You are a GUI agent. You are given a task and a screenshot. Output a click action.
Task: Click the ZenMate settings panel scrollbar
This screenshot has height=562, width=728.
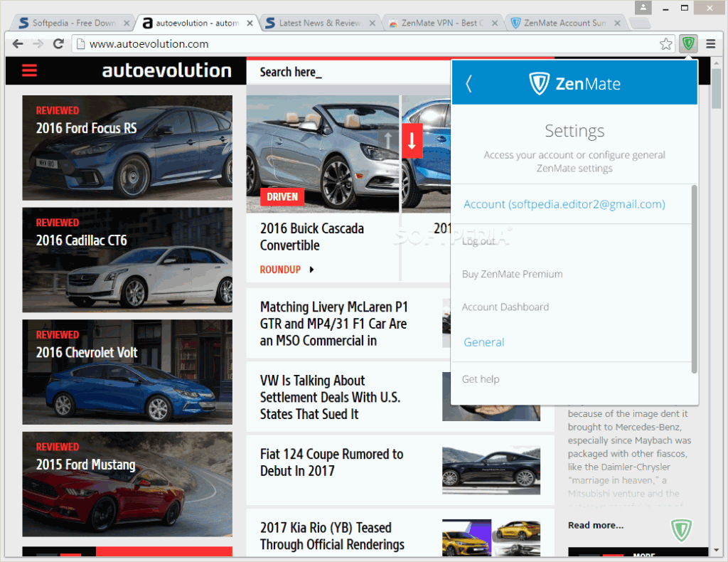coord(694,279)
